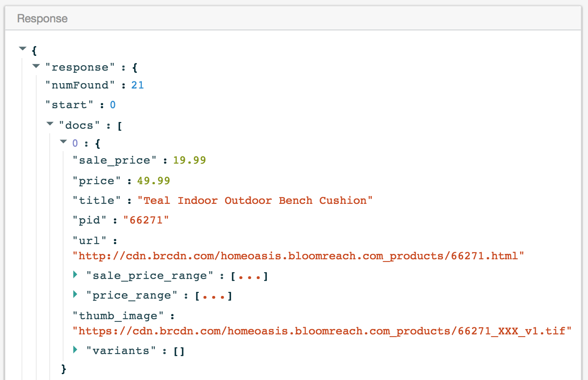588x380 pixels.
Task: Select the "sale_price" key
Action: point(115,160)
